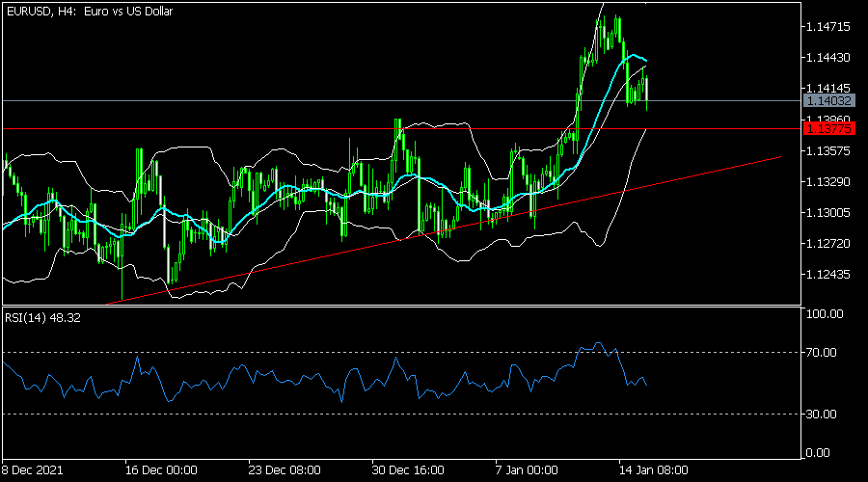The image size is (868, 482).
Task: Click the RSI scale value 0.00
Action: (818, 453)
